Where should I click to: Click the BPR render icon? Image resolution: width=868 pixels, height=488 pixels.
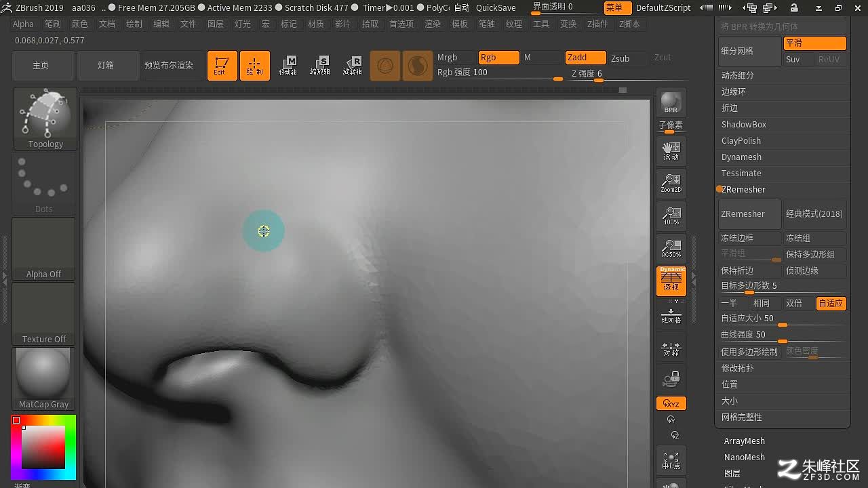[x=671, y=102]
